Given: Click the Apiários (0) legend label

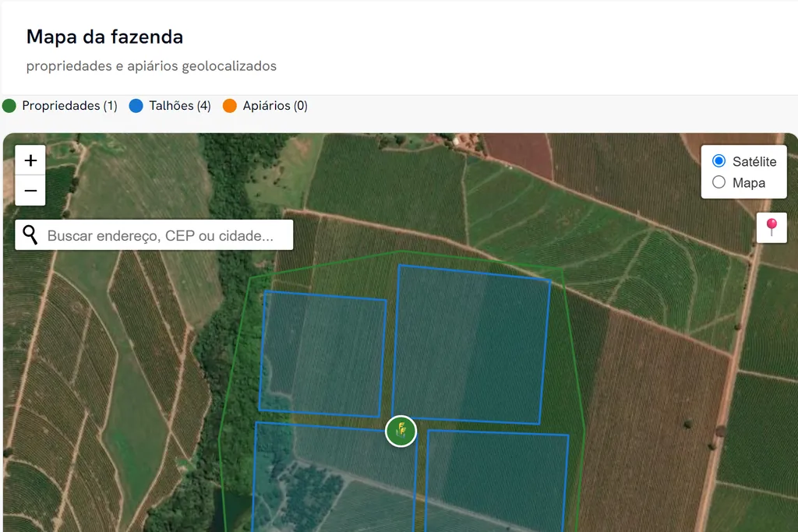Looking at the screenshot, I should pyautogui.click(x=275, y=106).
